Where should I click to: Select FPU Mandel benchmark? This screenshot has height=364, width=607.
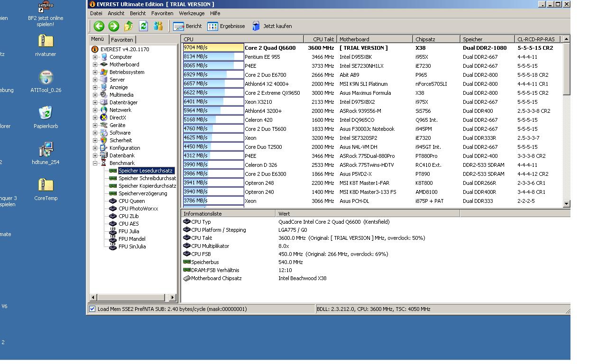[132, 239]
